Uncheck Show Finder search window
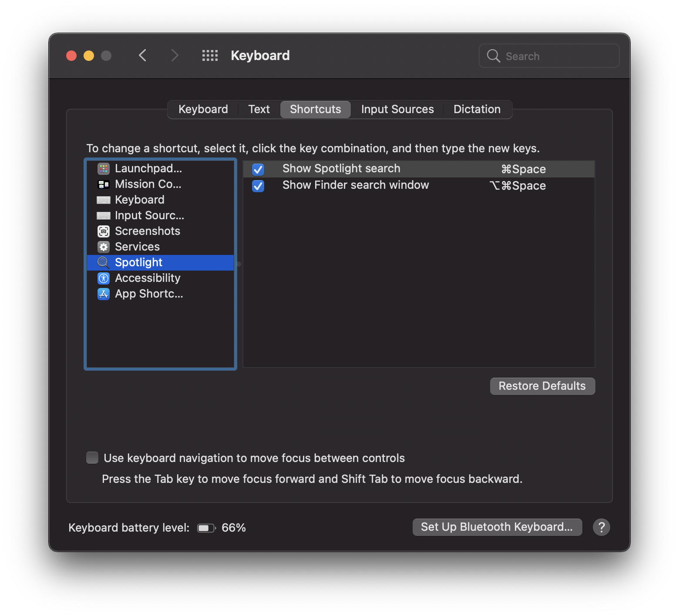The height and width of the screenshot is (616, 679). pos(258,186)
